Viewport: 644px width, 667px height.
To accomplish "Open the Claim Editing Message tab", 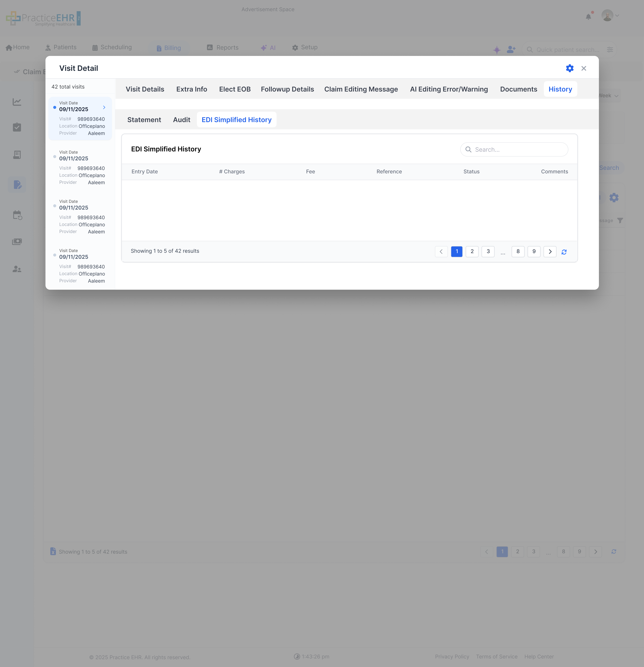I will tap(361, 89).
